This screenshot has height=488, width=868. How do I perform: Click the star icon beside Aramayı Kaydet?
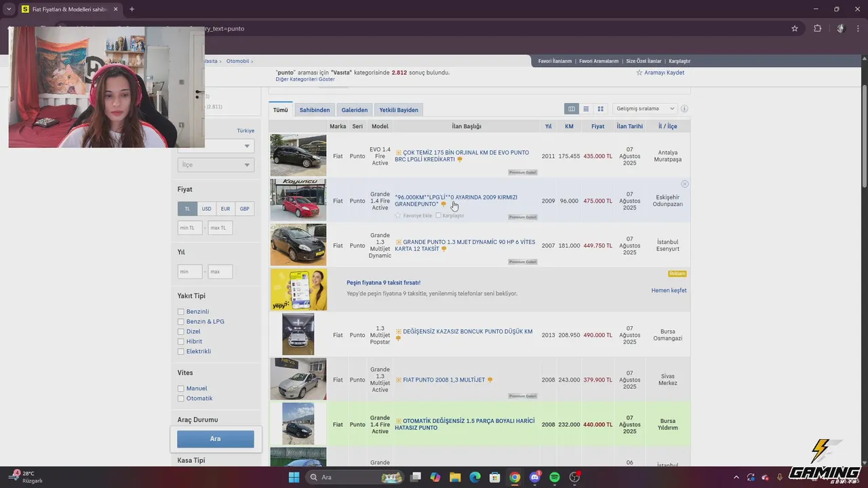(639, 73)
